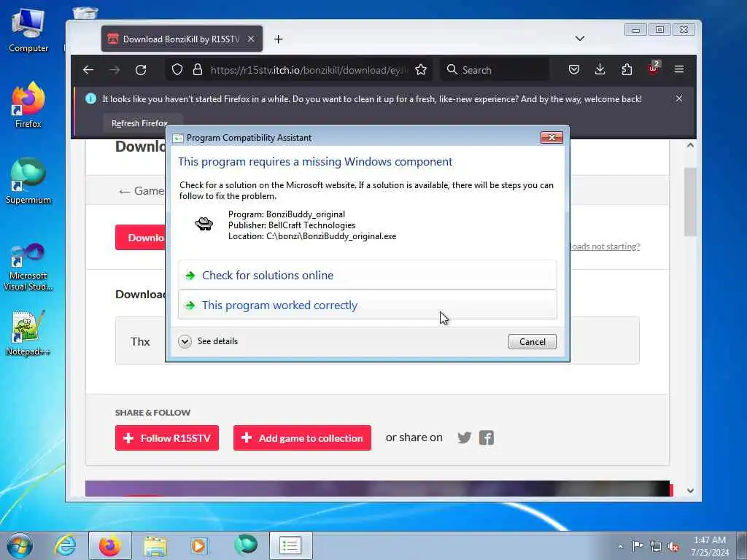Select the Notepad++ desktop shortcut

coord(28,333)
